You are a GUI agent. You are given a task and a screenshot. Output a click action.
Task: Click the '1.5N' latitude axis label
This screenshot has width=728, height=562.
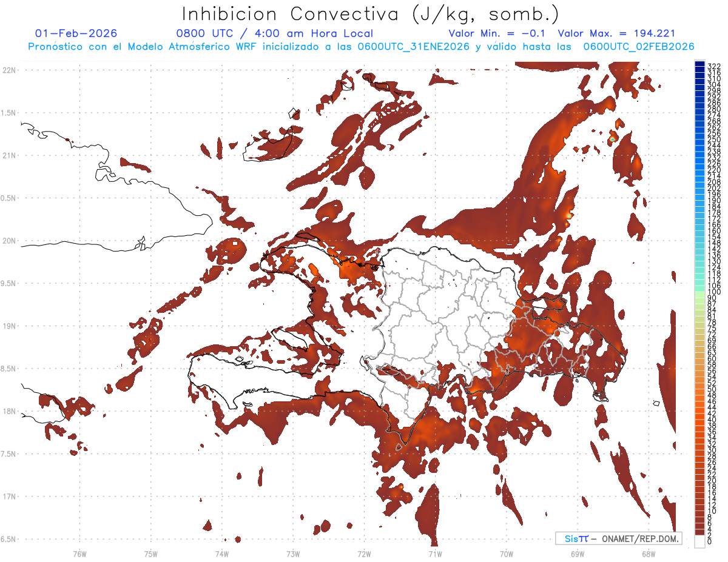tap(8, 113)
